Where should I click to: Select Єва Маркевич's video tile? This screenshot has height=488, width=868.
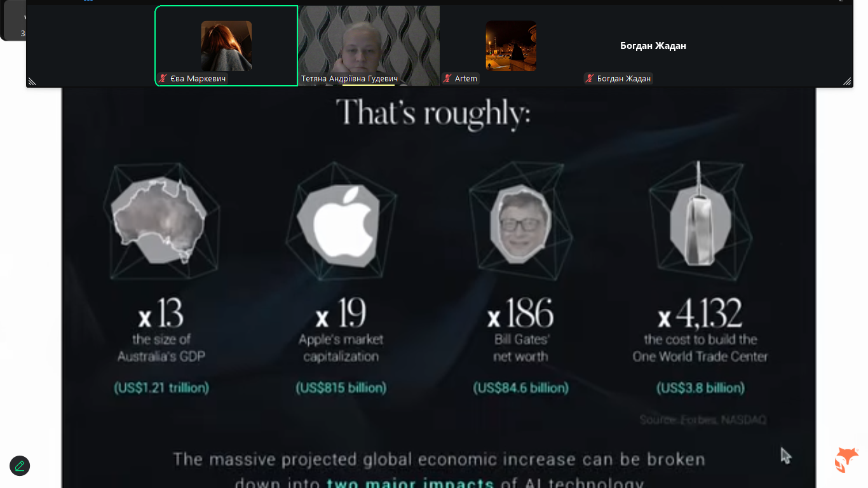226,46
